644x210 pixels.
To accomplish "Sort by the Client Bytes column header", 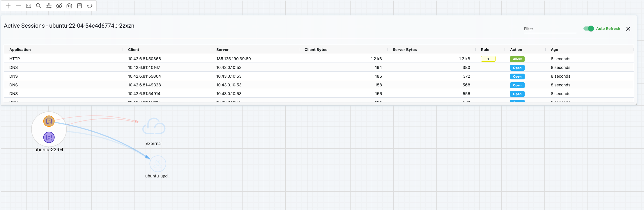I will 316,50.
